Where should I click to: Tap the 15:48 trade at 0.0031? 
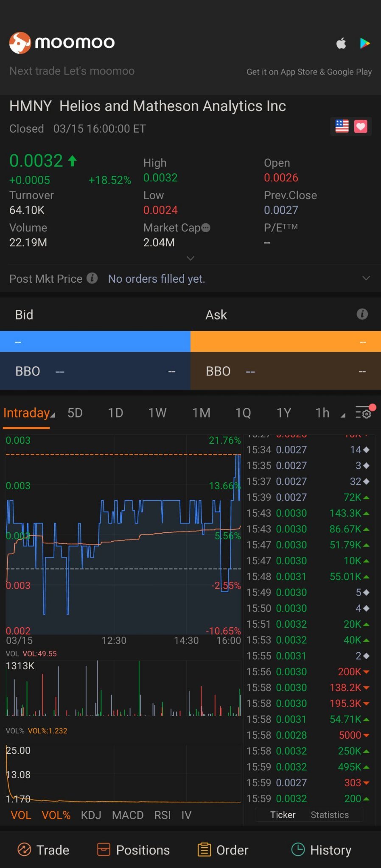pos(308,576)
